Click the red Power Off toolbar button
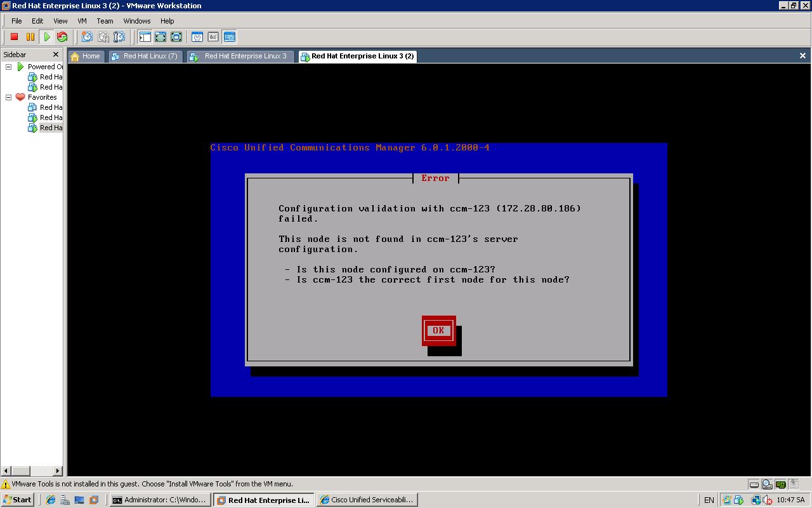Viewport: 812px width, 508px height. tap(14, 37)
